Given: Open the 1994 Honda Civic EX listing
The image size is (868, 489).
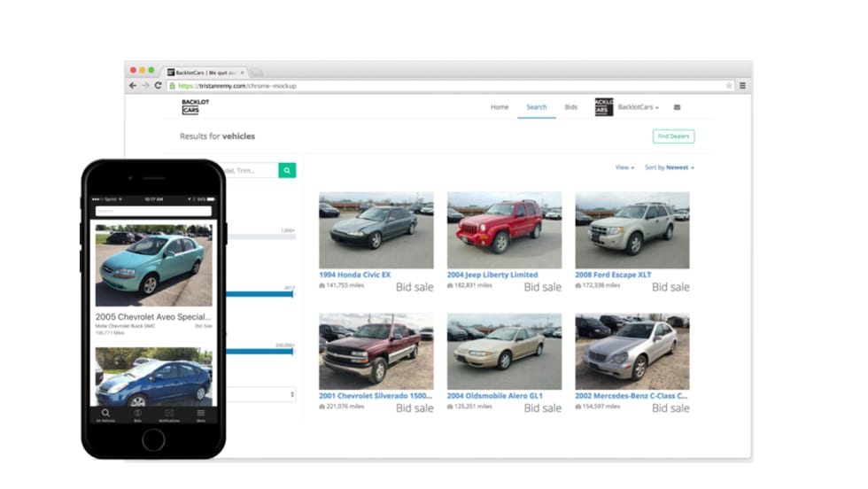Looking at the screenshot, I should [354, 275].
